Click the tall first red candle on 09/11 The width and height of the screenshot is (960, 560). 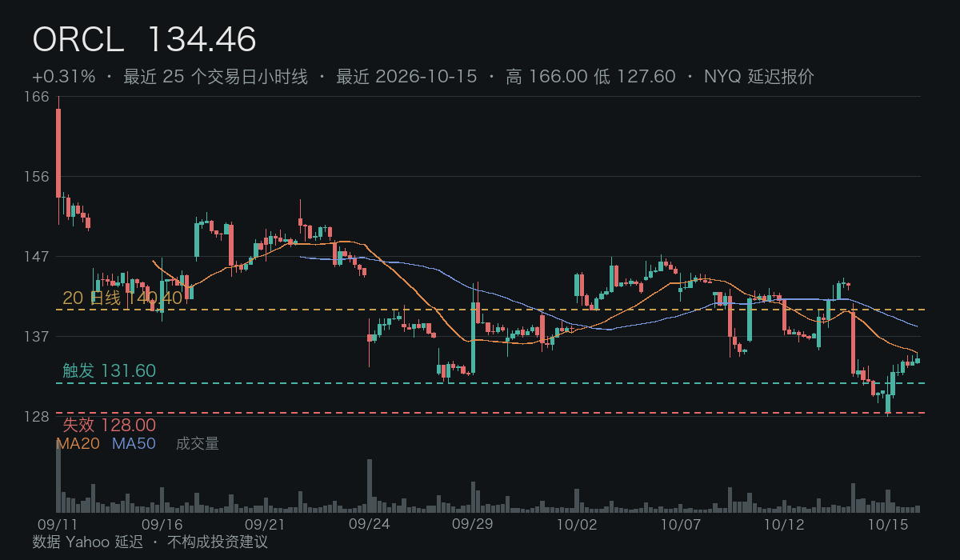58,153
